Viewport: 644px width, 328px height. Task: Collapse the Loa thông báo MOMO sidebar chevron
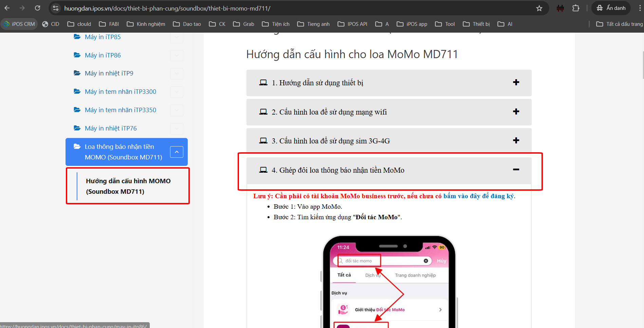click(177, 152)
